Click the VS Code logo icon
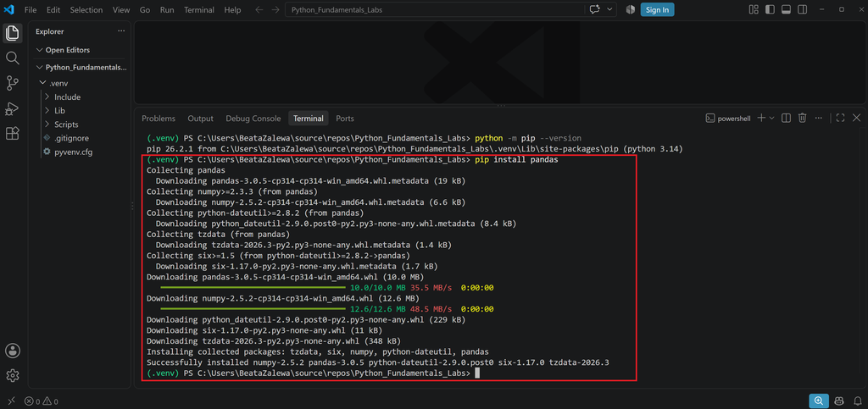The width and height of the screenshot is (868, 409). pos(8,9)
